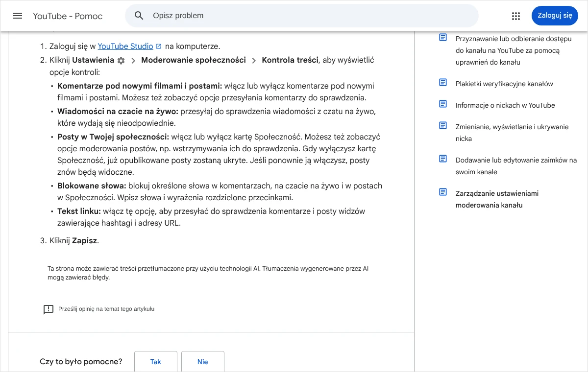Answer Tak to was this helpful
Image resolution: width=588 pixels, height=372 pixels.
point(156,362)
